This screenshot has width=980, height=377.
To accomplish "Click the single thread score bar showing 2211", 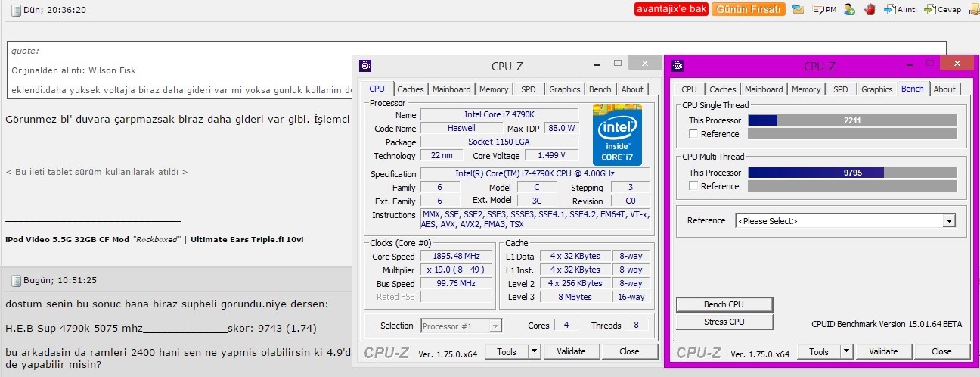I will click(x=853, y=120).
